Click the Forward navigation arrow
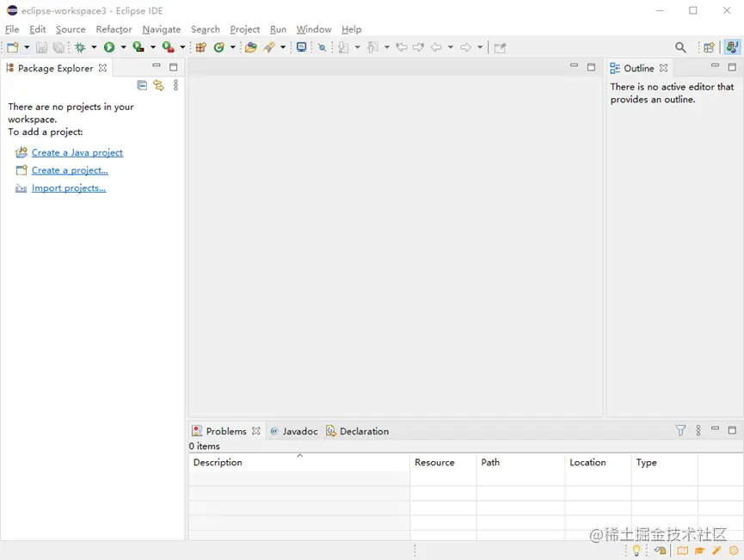 point(465,47)
